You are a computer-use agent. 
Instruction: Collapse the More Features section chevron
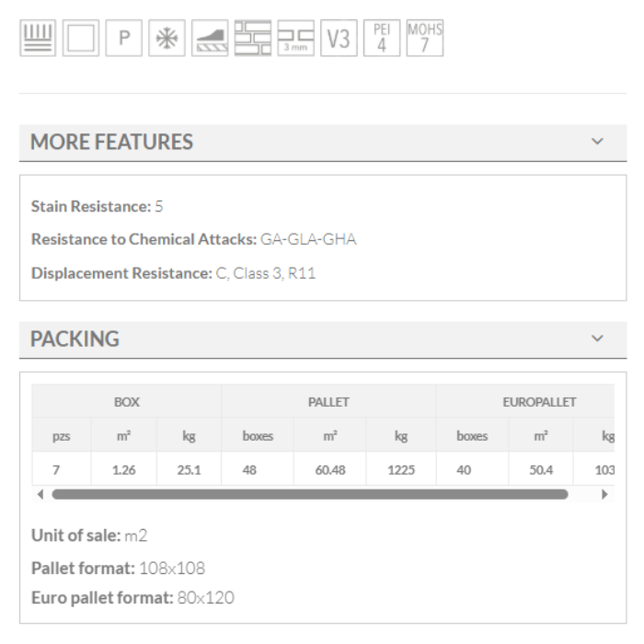pyautogui.click(x=598, y=143)
